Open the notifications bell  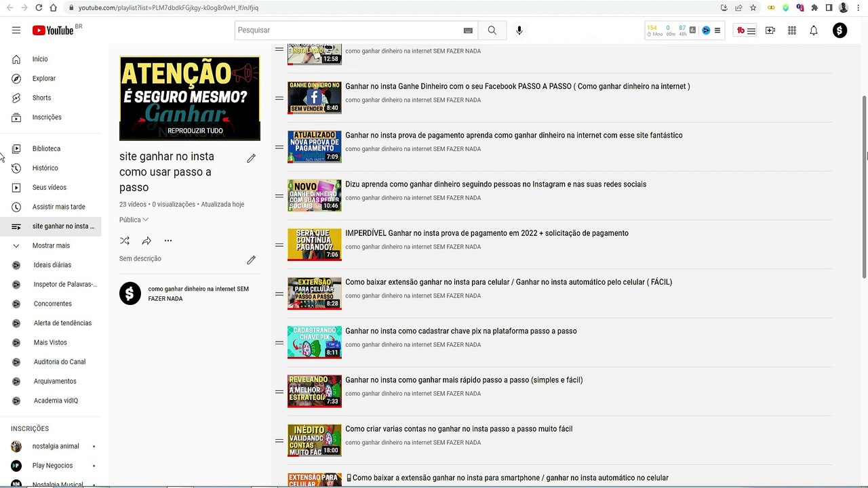(814, 30)
